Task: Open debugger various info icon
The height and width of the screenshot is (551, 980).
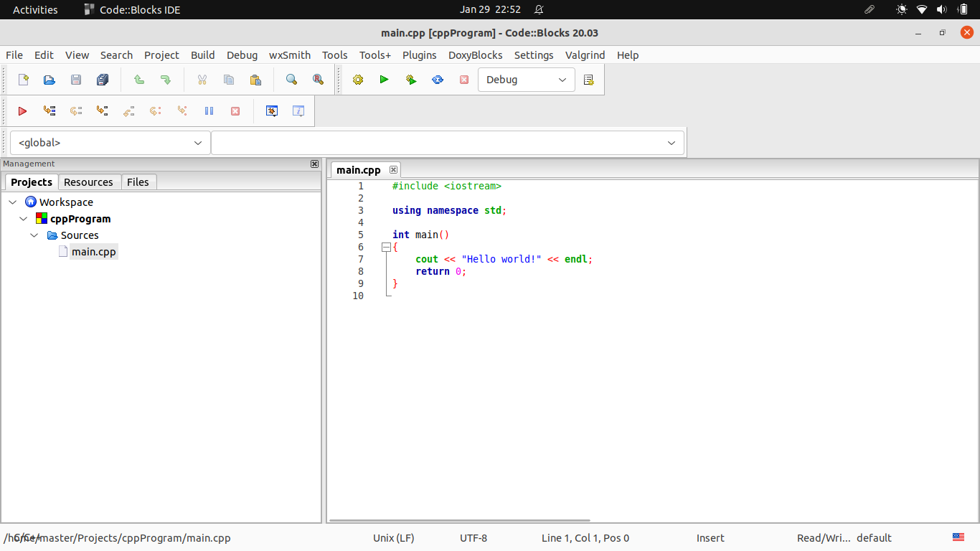Action: point(298,111)
